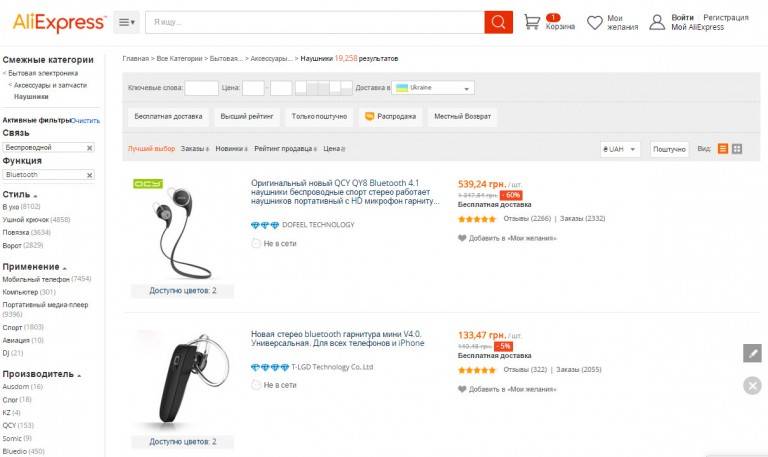Toggle the Бесплатная доставка filter
768x457 pixels.
pos(168,117)
